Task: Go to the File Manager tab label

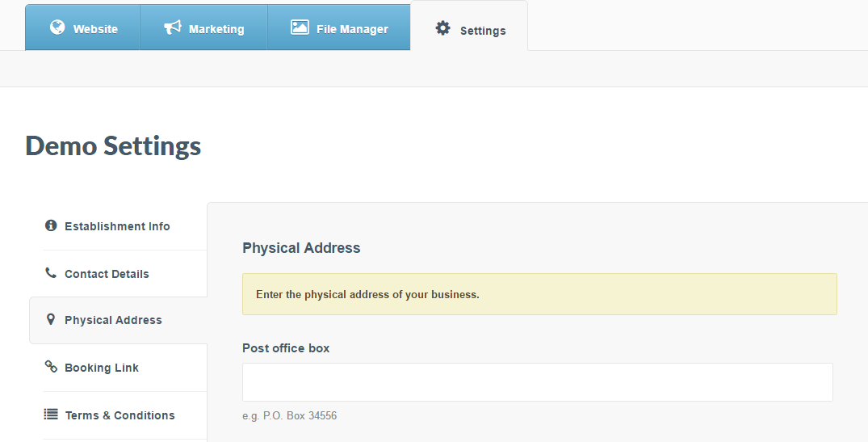Action: tap(352, 29)
